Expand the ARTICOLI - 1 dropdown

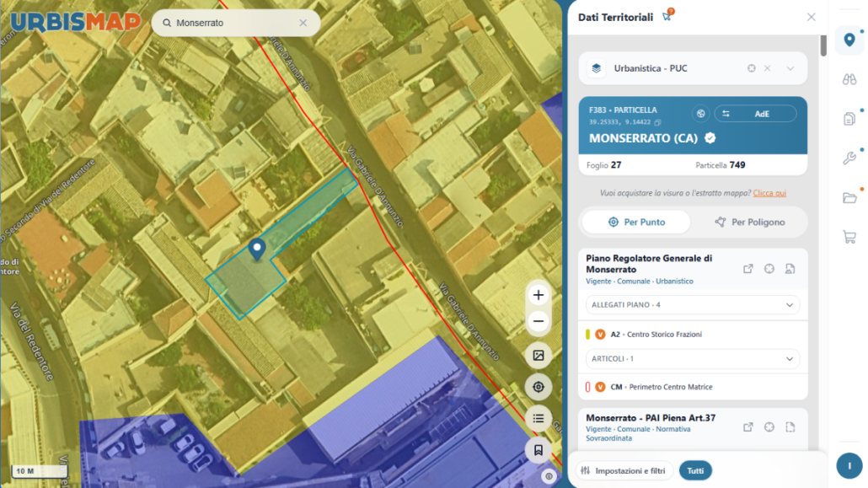[x=693, y=358]
